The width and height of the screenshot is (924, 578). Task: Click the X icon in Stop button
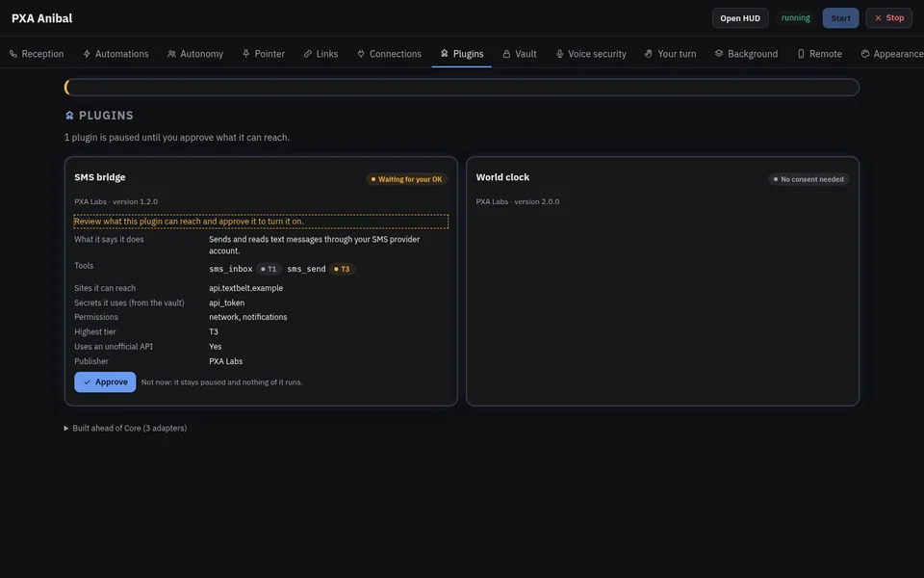[x=878, y=18]
